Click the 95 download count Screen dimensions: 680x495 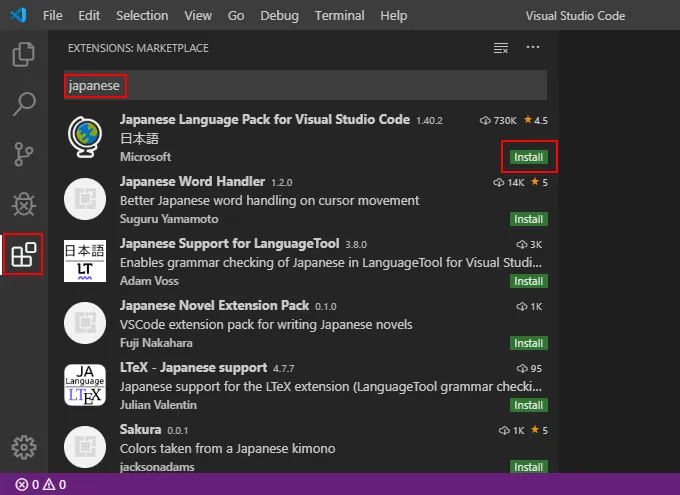529,368
